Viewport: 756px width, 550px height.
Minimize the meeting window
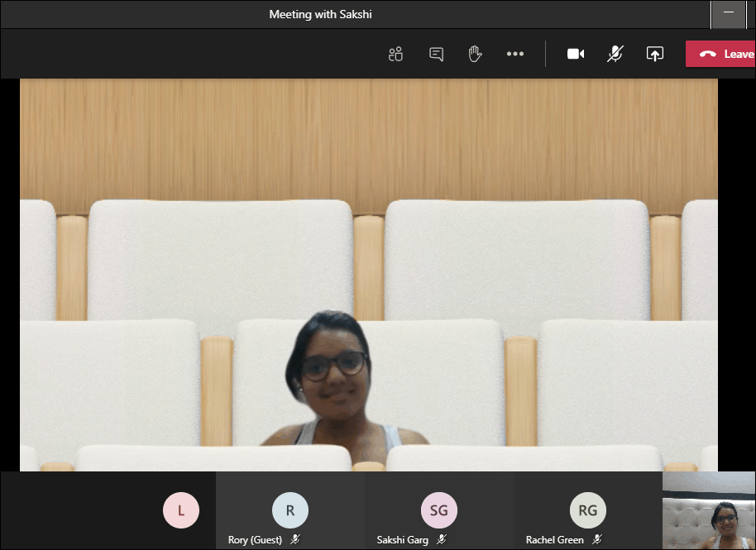point(729,14)
